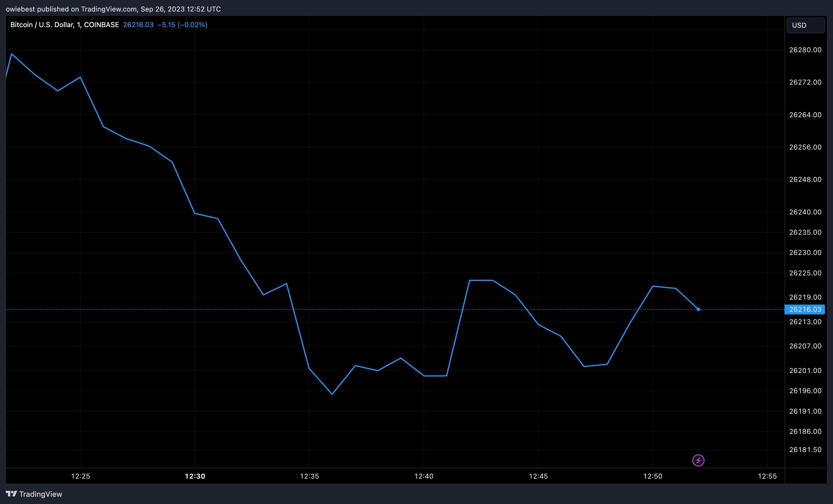833x504 pixels.
Task: Select the 26216.03 current price label
Action: pos(805,309)
